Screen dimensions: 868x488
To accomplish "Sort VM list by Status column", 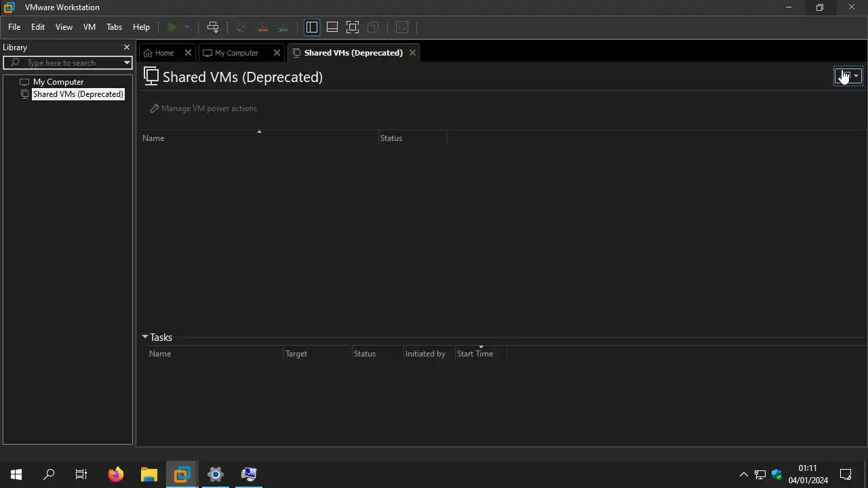I will tap(412, 138).
